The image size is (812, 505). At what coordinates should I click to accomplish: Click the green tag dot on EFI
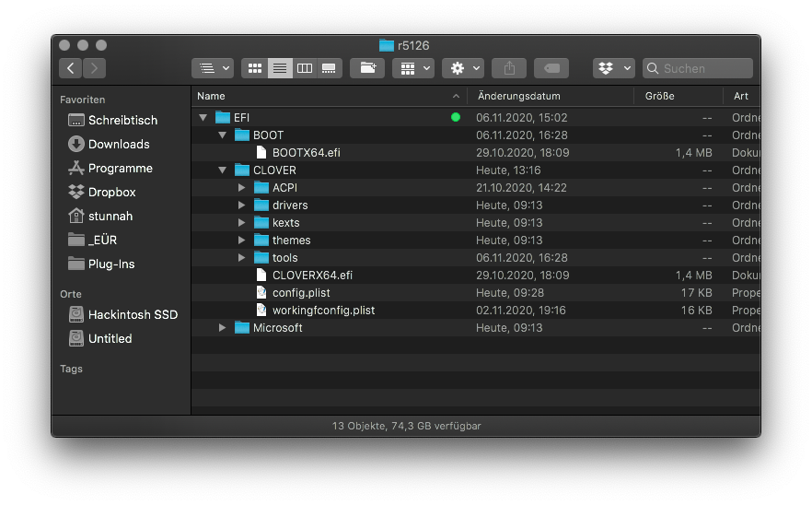tap(456, 117)
